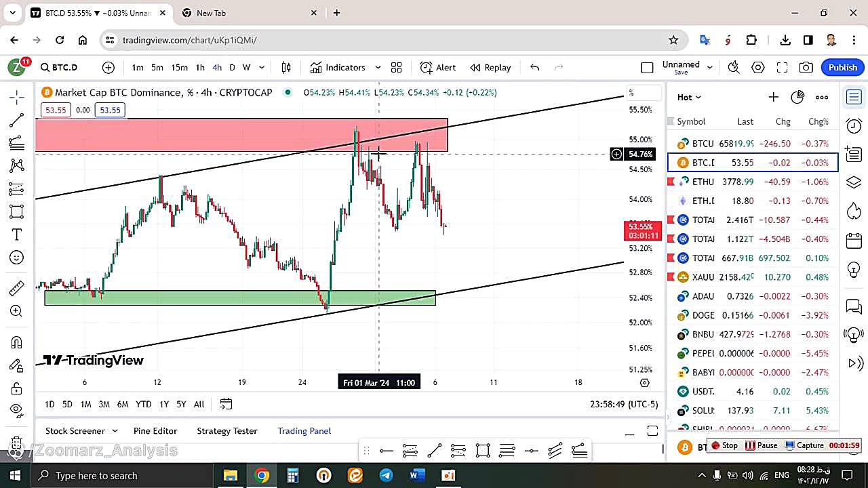Viewport: 868px width, 488px height.
Task: Create an Alert
Action: coord(438,67)
